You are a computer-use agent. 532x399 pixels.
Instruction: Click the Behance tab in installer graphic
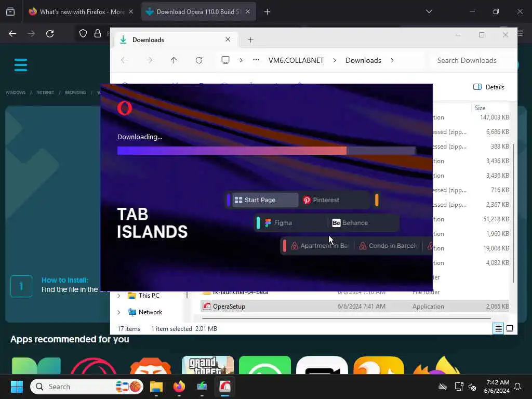tap(363, 223)
